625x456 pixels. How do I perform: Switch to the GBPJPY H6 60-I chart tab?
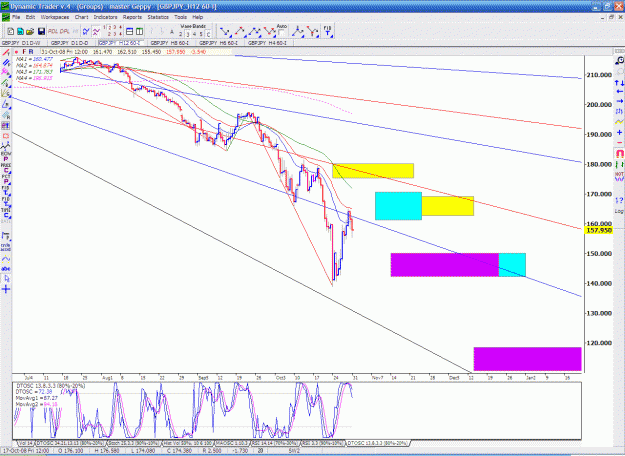(218, 43)
